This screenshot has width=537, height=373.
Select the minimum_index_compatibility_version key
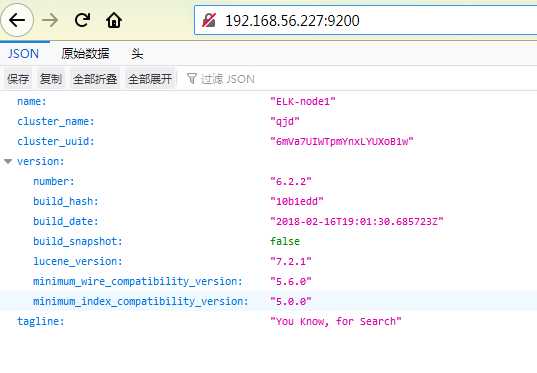point(141,301)
